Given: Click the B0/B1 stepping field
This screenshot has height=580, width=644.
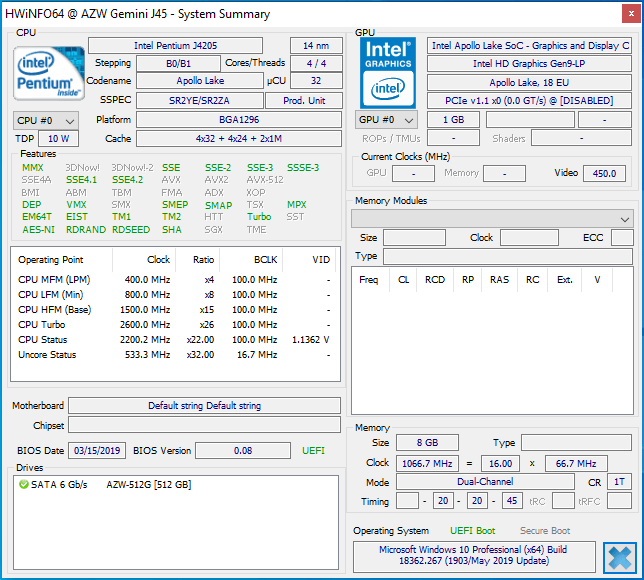Looking at the screenshot, I should click(x=178, y=64).
